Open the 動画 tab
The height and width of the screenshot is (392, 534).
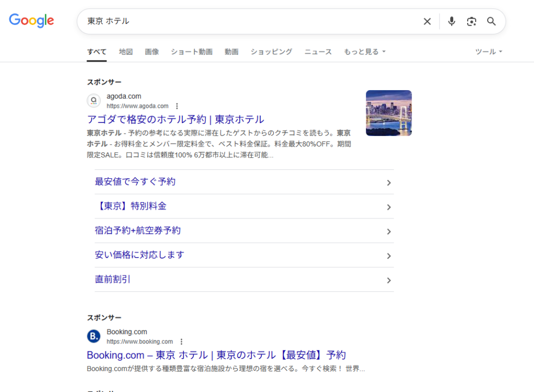(232, 52)
